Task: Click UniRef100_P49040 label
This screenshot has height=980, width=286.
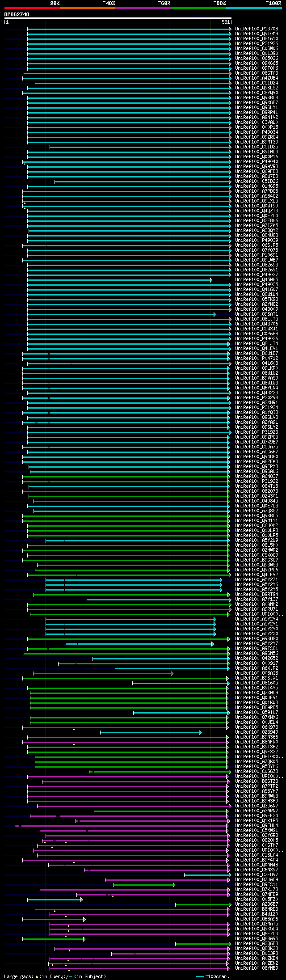Action: pyautogui.click(x=257, y=161)
